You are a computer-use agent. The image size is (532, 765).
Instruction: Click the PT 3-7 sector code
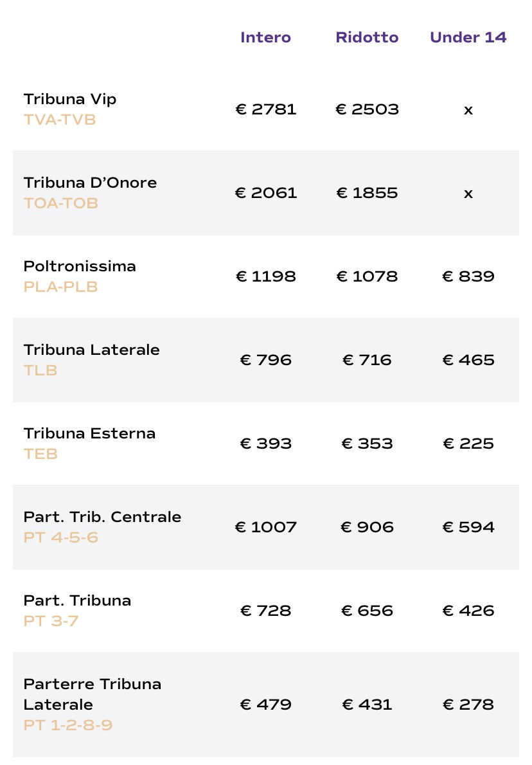click(x=51, y=621)
